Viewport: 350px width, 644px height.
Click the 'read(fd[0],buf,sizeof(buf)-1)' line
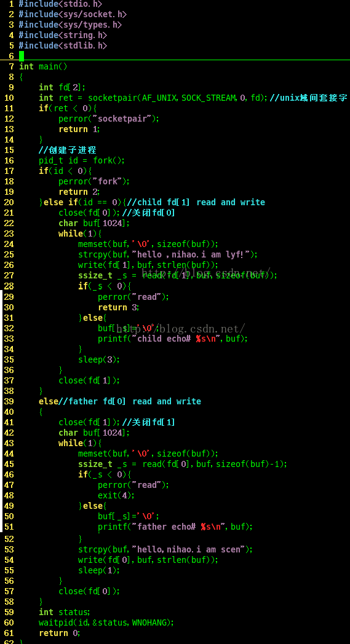pyautogui.click(x=183, y=465)
